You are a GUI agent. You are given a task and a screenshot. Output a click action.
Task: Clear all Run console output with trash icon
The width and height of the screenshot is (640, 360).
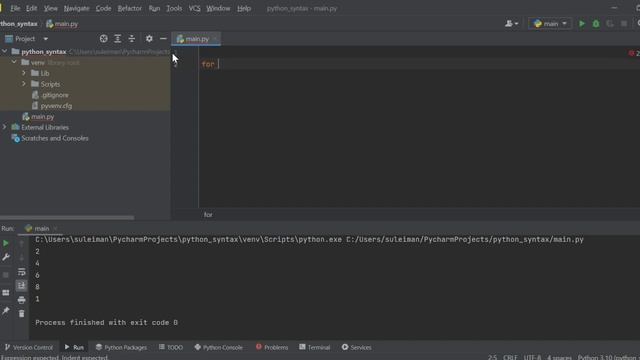[x=22, y=313]
